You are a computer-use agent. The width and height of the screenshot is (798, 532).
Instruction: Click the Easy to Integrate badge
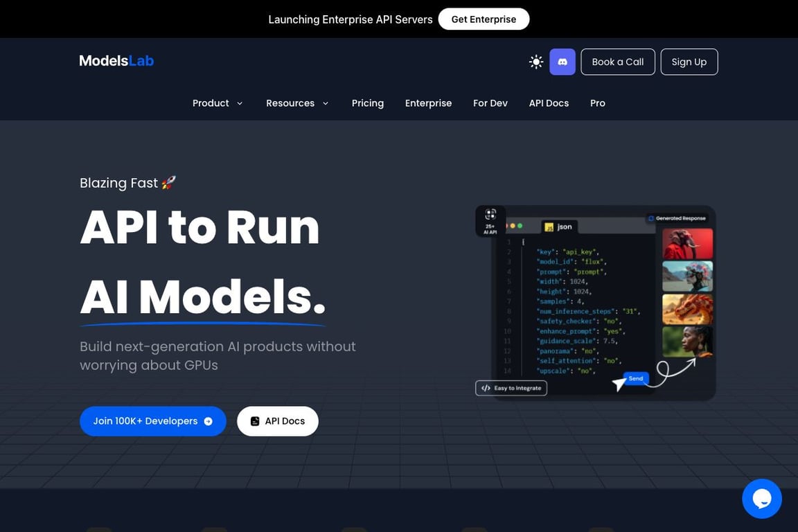511,388
